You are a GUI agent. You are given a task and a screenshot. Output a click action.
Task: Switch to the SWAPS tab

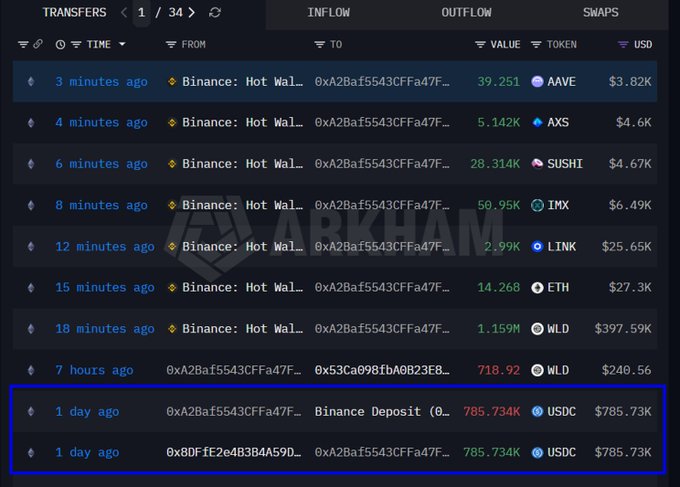coord(601,13)
